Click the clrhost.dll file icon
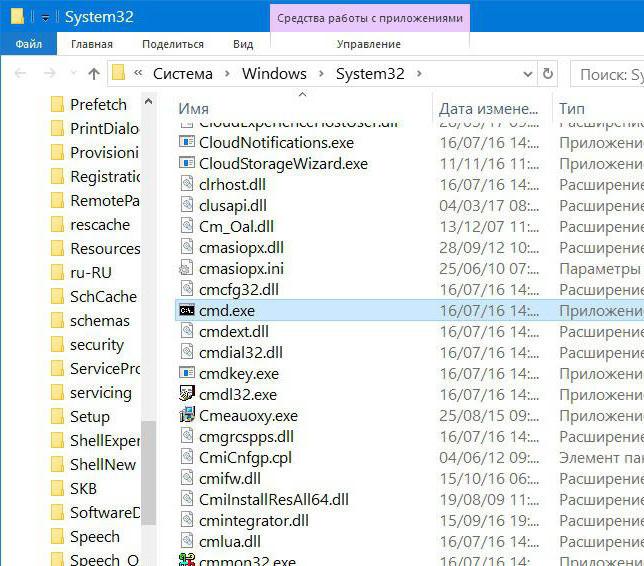The image size is (644, 566). pos(187,184)
